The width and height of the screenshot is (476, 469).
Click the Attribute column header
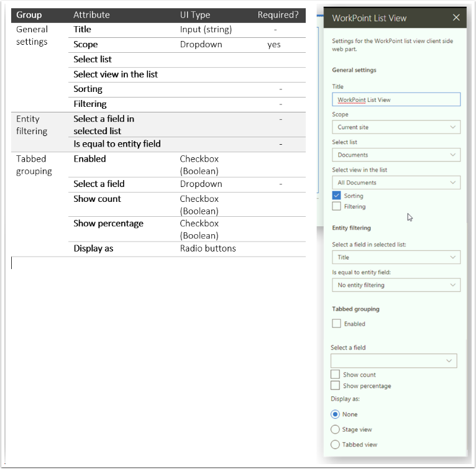coord(91,15)
